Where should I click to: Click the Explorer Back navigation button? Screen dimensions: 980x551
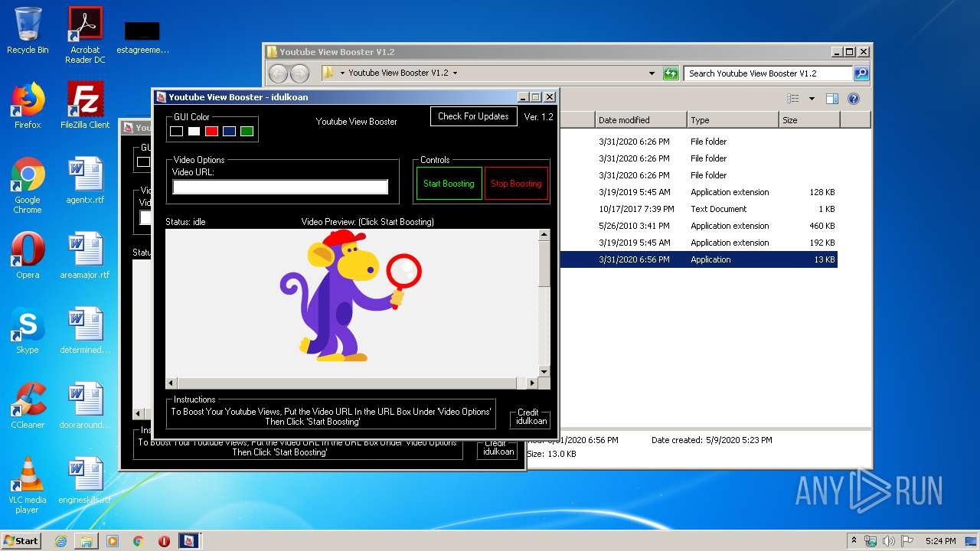click(279, 73)
